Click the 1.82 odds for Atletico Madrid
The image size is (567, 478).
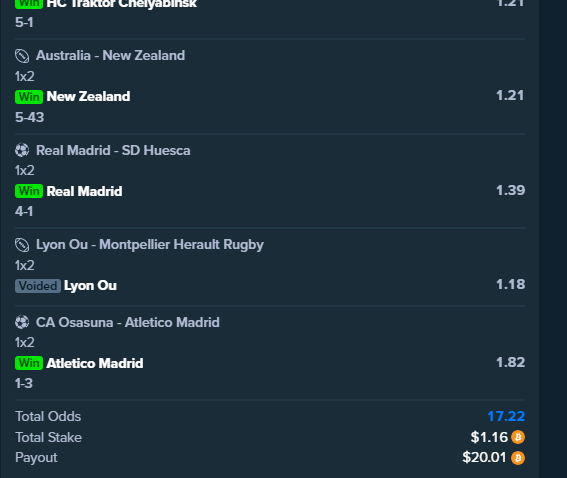pyautogui.click(x=510, y=362)
